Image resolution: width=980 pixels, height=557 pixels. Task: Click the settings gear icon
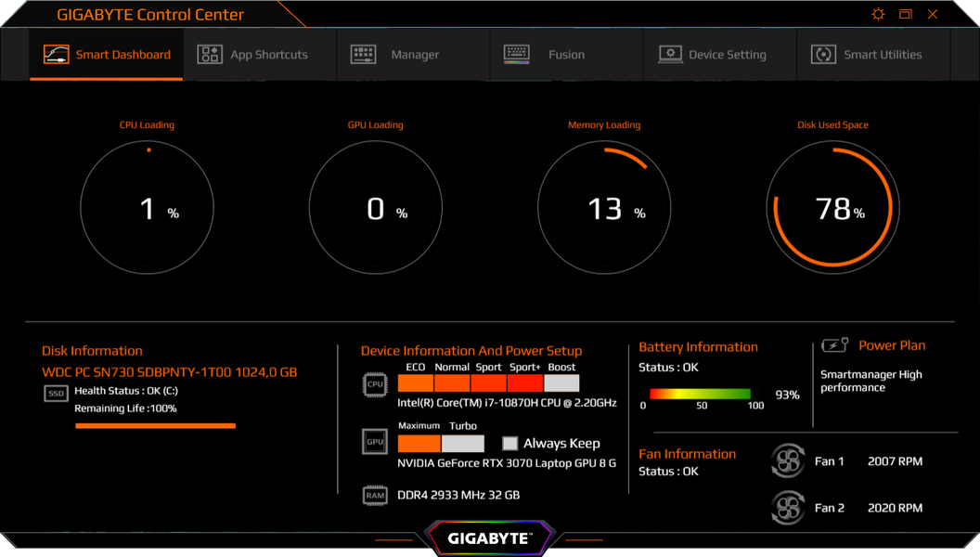[878, 14]
